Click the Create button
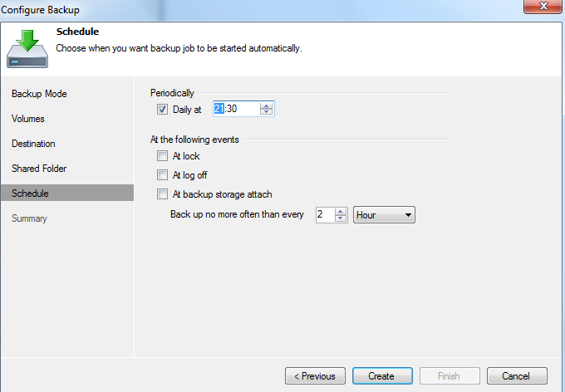The image size is (565, 392). click(x=383, y=376)
